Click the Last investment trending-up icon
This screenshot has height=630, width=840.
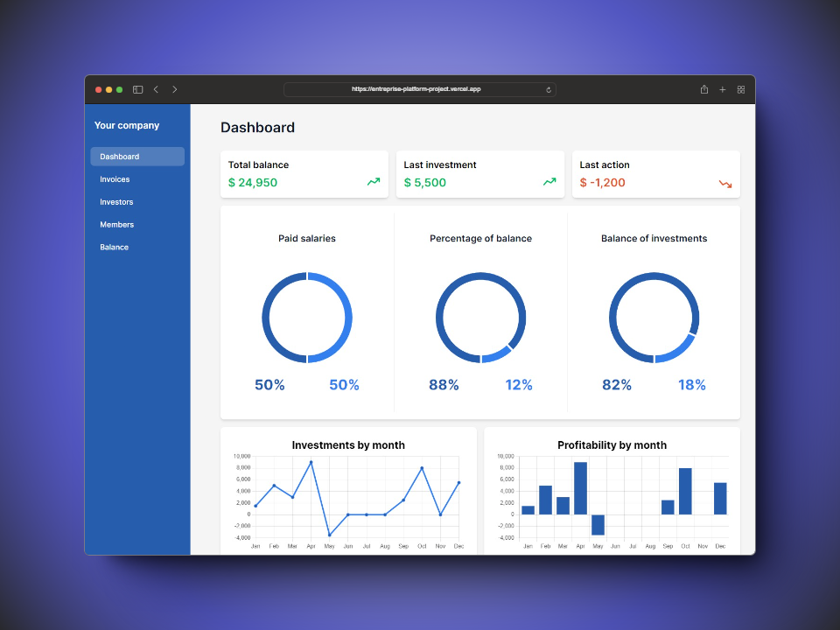[x=549, y=182]
